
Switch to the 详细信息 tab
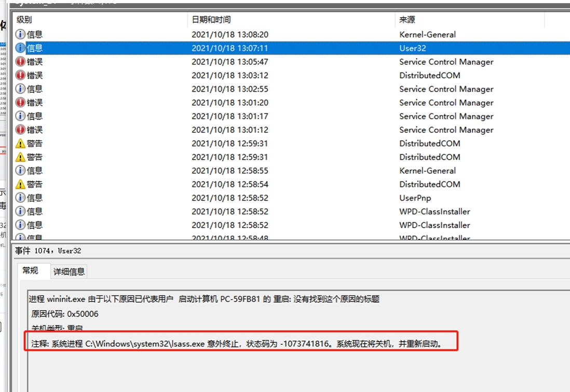(x=69, y=272)
